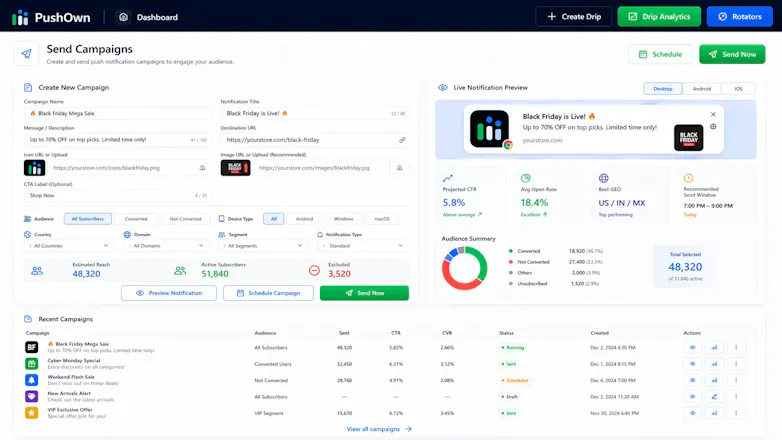Open more actions for Black Friday Mega Sale

tap(736, 348)
